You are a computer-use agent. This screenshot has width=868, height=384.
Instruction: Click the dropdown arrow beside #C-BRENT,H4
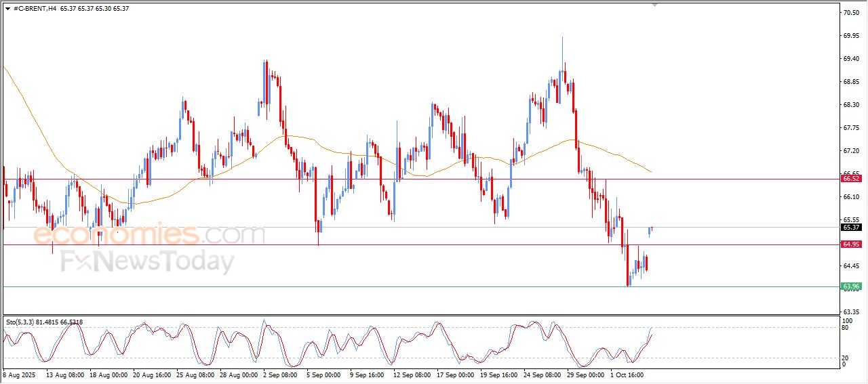(7, 8)
